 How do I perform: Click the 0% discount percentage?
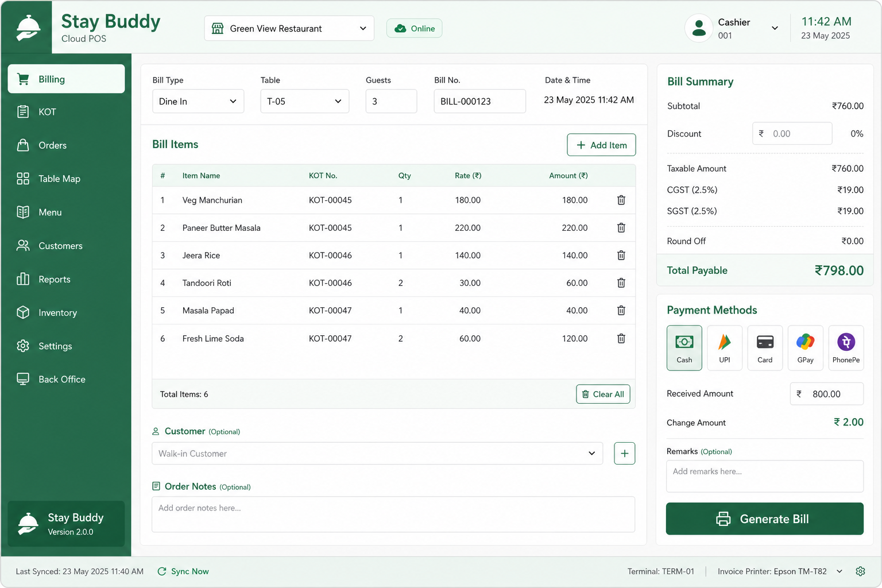tap(857, 133)
